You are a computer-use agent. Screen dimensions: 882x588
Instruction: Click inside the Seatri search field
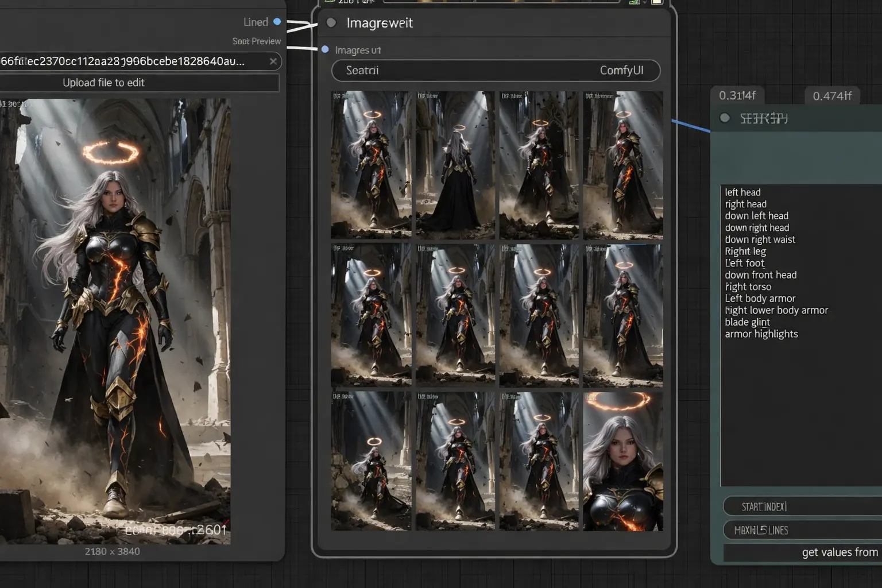(x=402, y=71)
